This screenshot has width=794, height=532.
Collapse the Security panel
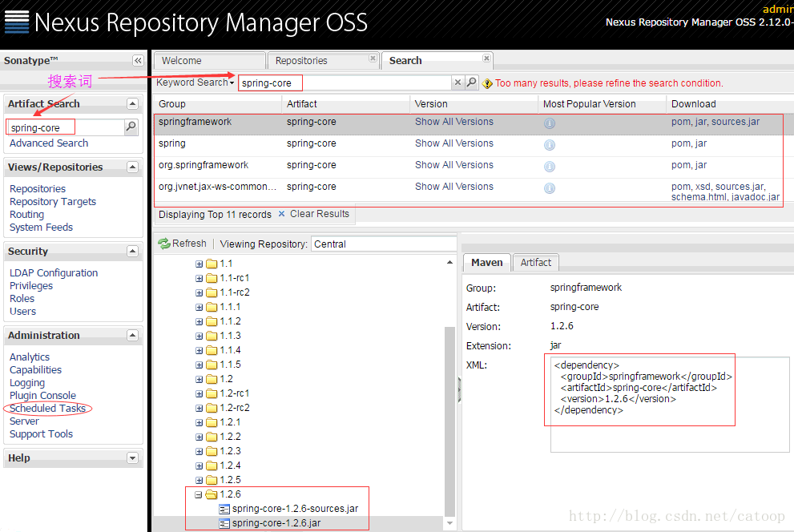coord(132,251)
